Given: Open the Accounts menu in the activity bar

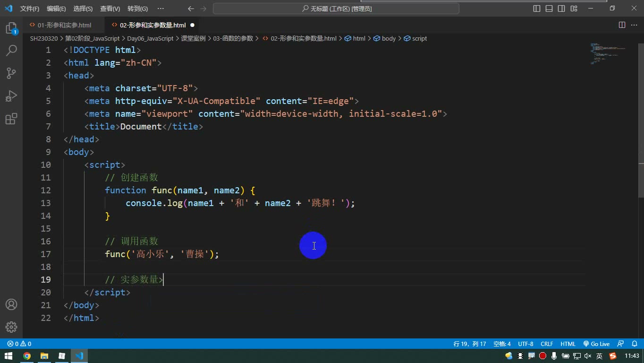Looking at the screenshot, I should (x=11, y=304).
